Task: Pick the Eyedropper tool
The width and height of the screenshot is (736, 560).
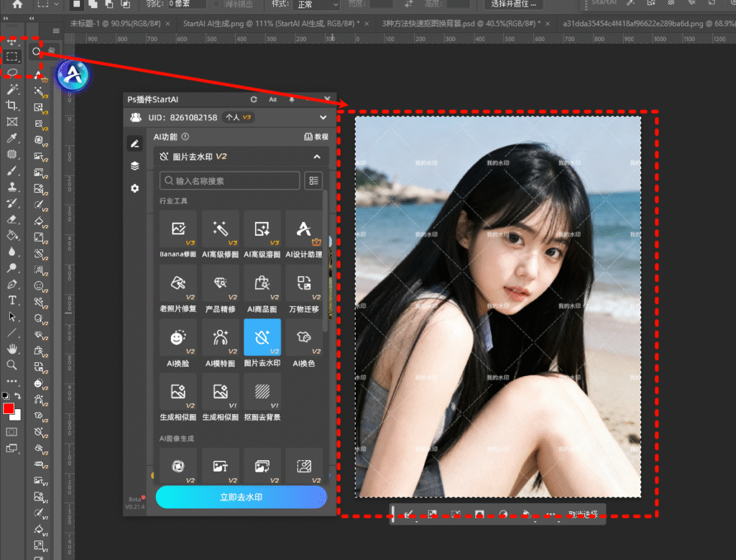Action: click(x=12, y=139)
